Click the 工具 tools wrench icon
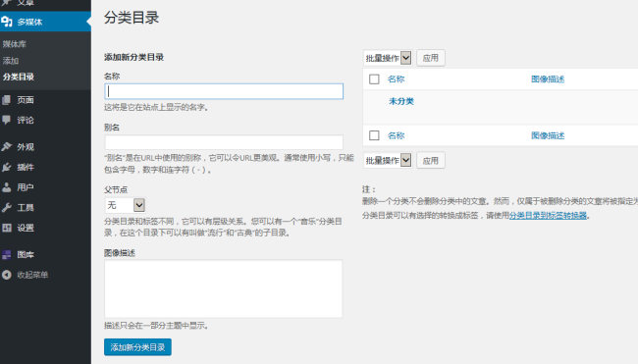 6,207
